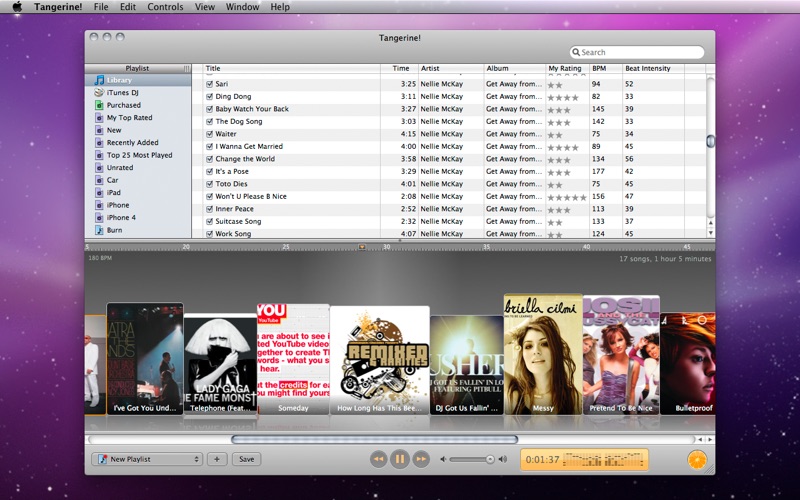Click the iTunes DJ disc icon
This screenshot has height=500, width=800.
[99, 92]
